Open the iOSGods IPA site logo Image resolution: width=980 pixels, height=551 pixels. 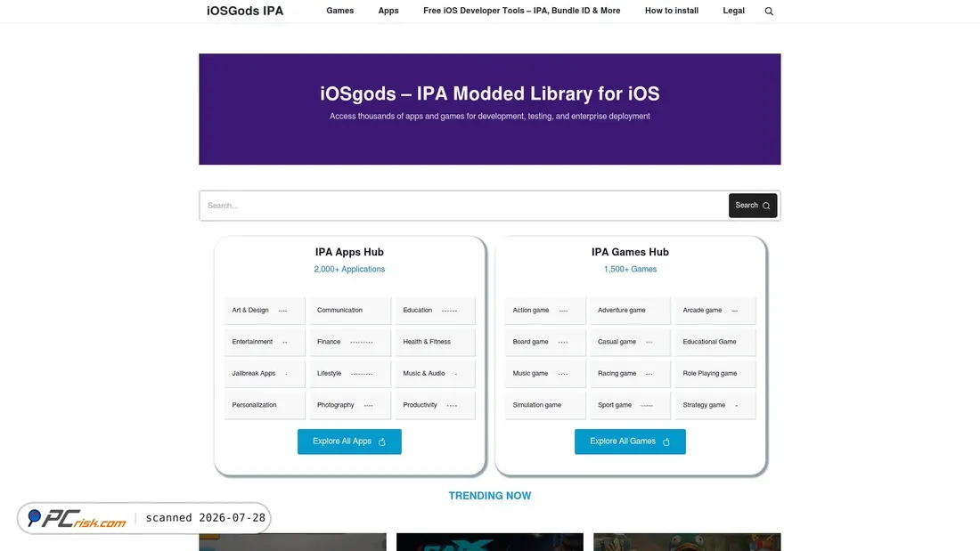coord(245,11)
